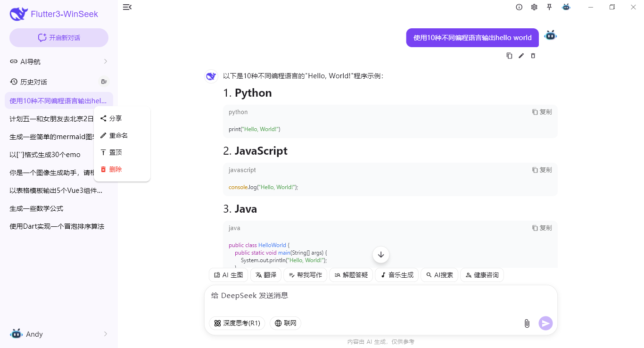Click the scroll-down arrow over the chat

click(x=380, y=255)
